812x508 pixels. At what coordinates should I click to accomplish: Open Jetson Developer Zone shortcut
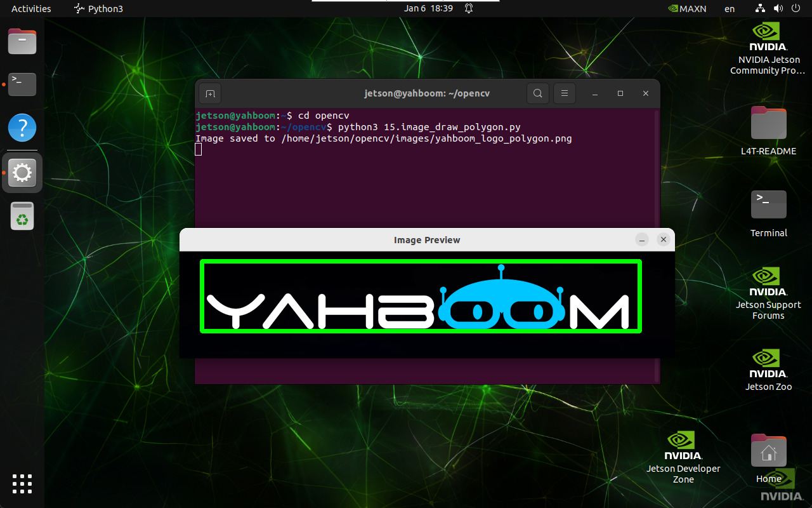[683, 457]
